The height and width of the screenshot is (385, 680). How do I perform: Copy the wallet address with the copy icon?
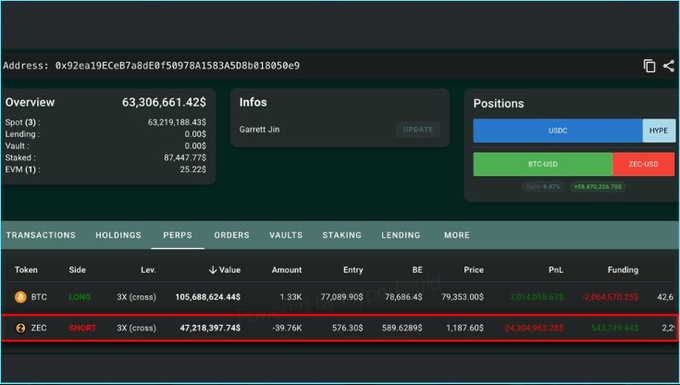pos(649,66)
